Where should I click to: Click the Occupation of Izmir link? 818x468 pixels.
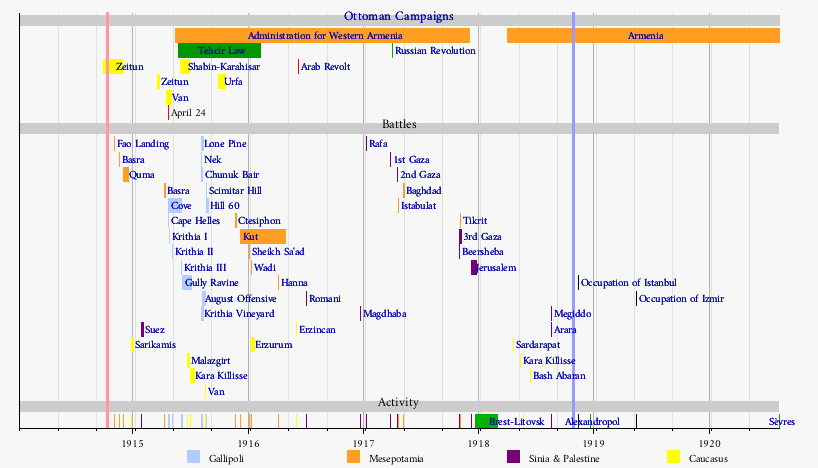[681, 299]
